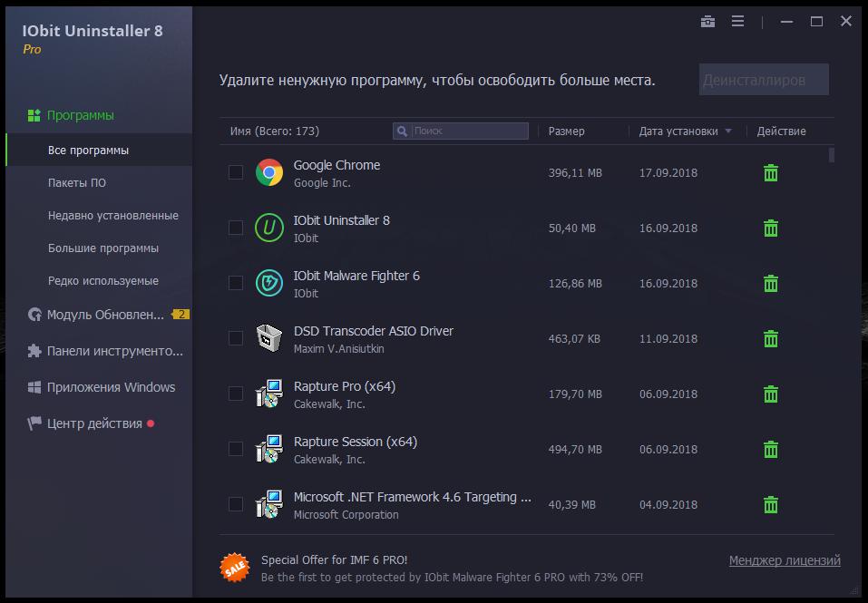Viewport: 868px width, 603px height.
Task: Click the 11.09.2018 install date
Action: 668,338
